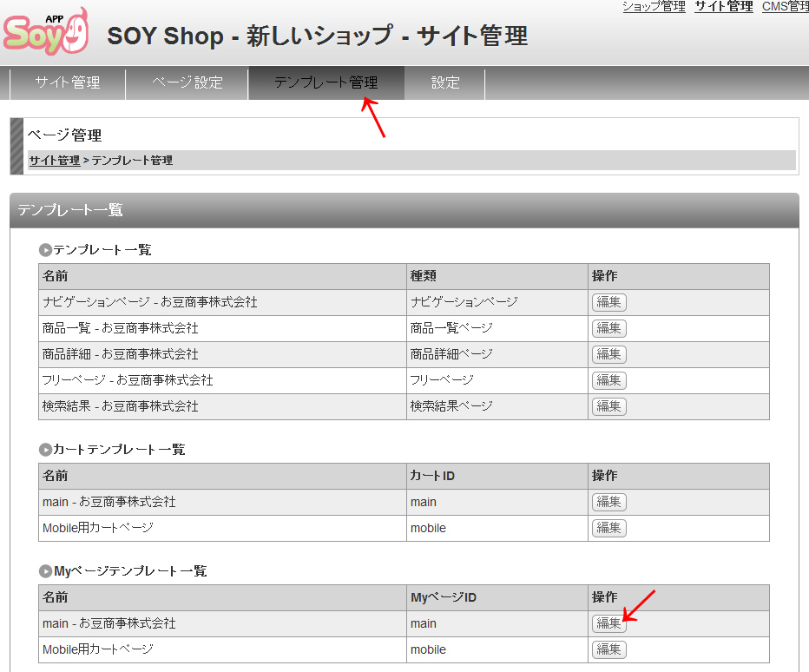The image size is (809, 672).
Task: Click the 商品一覧 - お豆商事株式会社 name cell
Action: pos(222,328)
